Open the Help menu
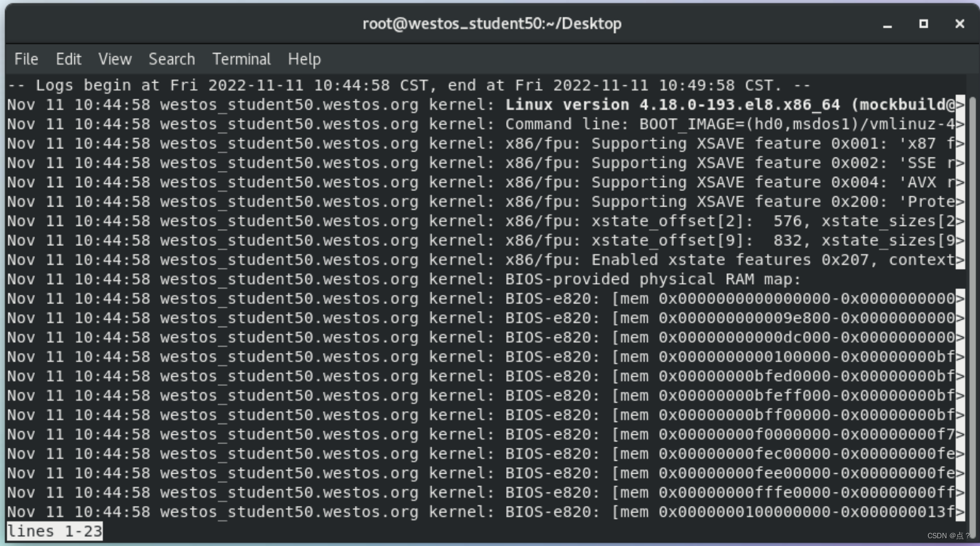 pos(304,59)
